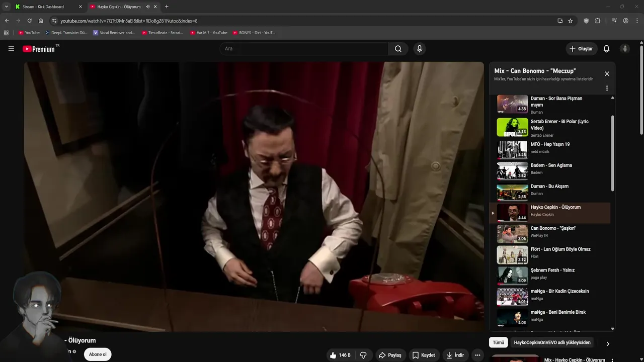View site information icon in address bar
Viewport: 644px width, 362px height.
tap(54, 21)
